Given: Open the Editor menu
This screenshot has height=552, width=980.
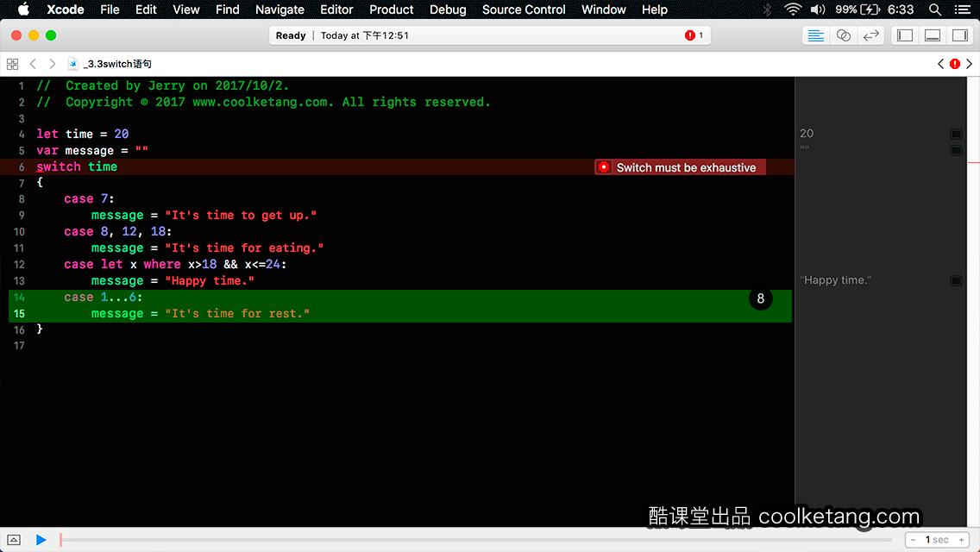Looking at the screenshot, I should point(336,9).
